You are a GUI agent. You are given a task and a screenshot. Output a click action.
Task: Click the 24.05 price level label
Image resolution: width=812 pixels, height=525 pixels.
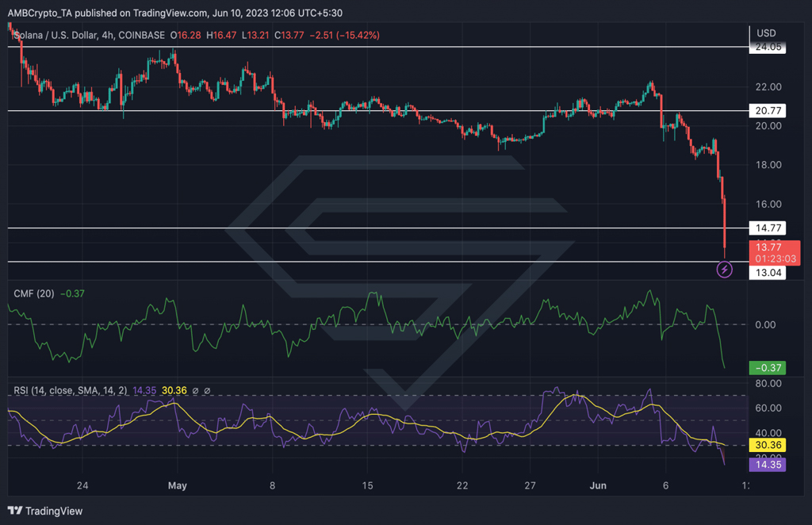(x=768, y=47)
